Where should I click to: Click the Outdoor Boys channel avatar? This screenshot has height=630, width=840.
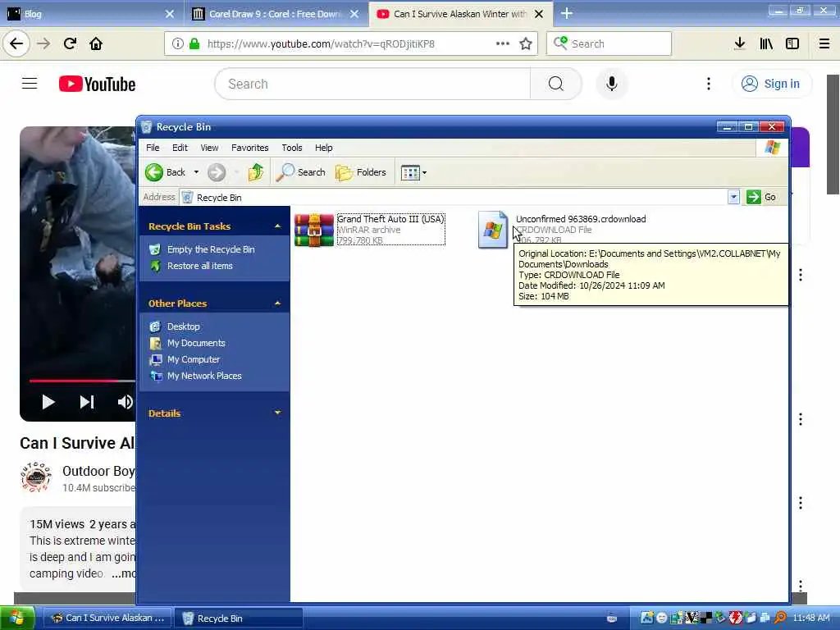(36, 477)
